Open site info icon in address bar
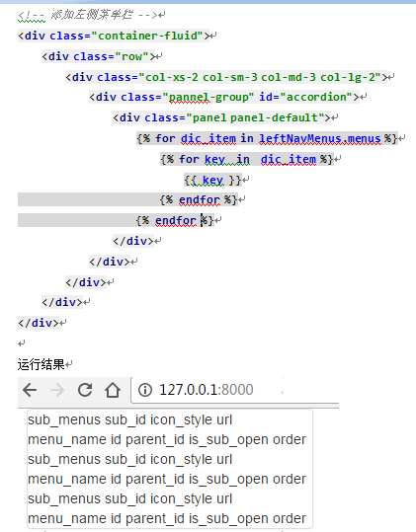The width and height of the screenshot is (416, 532). [145, 390]
